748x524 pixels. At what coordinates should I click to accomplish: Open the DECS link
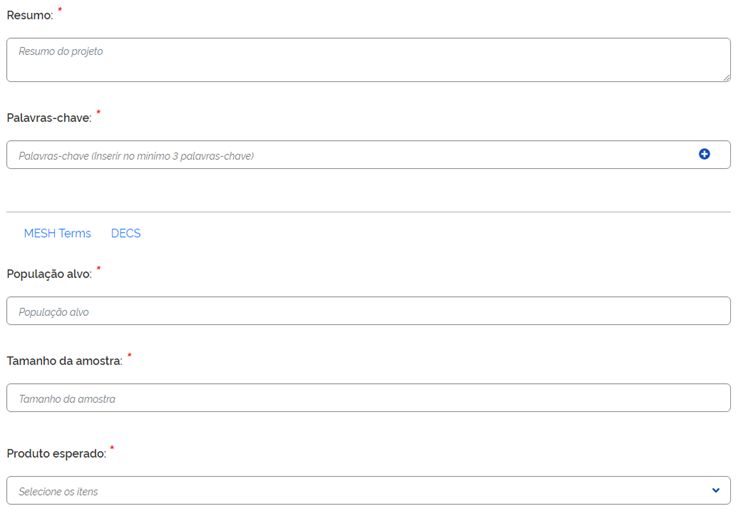pyautogui.click(x=126, y=233)
